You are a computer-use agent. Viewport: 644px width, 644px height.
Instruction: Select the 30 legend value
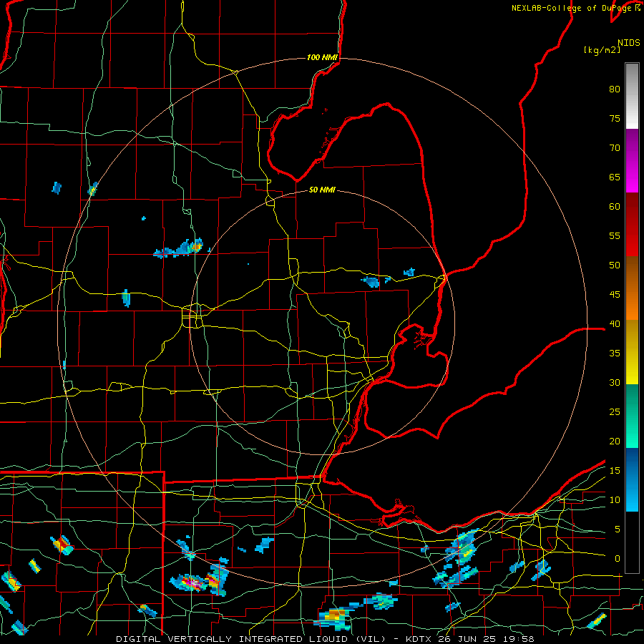615,382
